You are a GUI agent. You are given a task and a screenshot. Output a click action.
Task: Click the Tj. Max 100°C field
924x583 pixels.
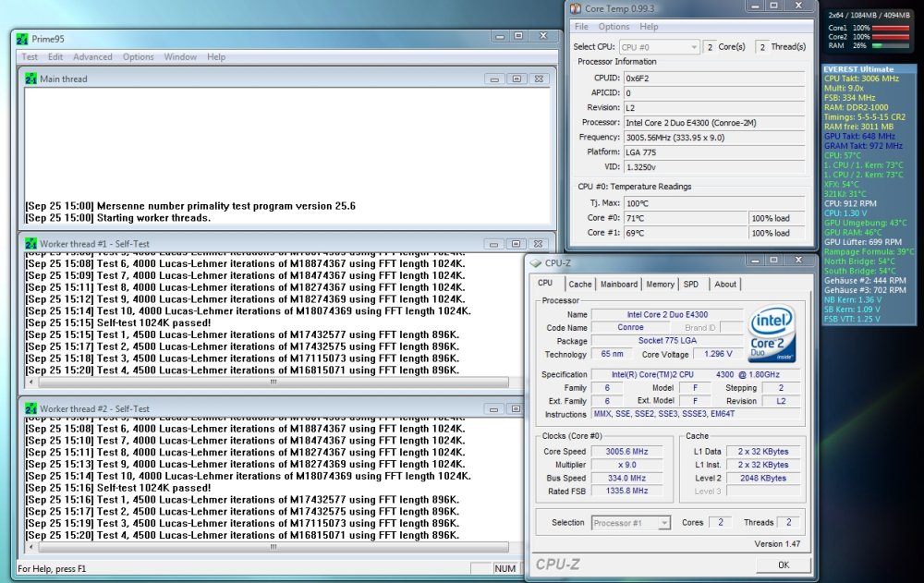tap(714, 203)
